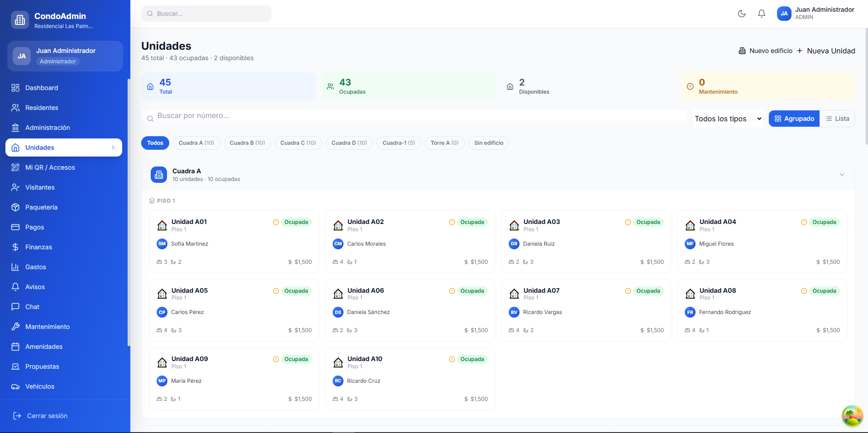Click the sidebar vertical scrollbar

point(129,213)
